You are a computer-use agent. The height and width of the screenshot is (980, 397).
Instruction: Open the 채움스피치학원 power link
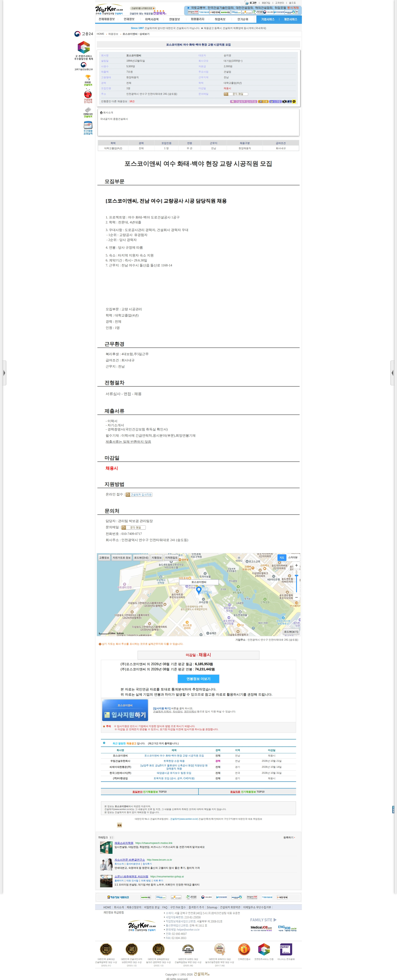124,843
